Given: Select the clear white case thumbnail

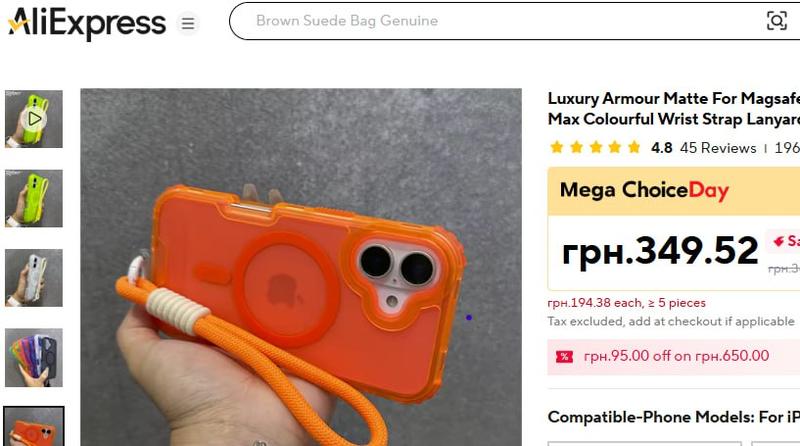Looking at the screenshot, I should pyautogui.click(x=34, y=278).
